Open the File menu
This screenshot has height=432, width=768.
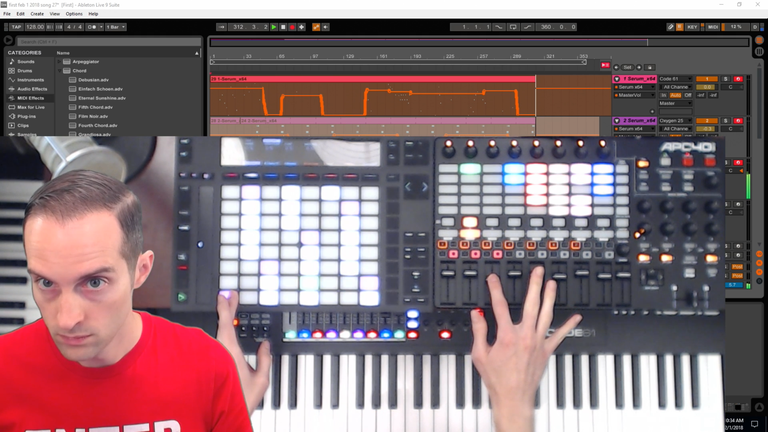7,14
